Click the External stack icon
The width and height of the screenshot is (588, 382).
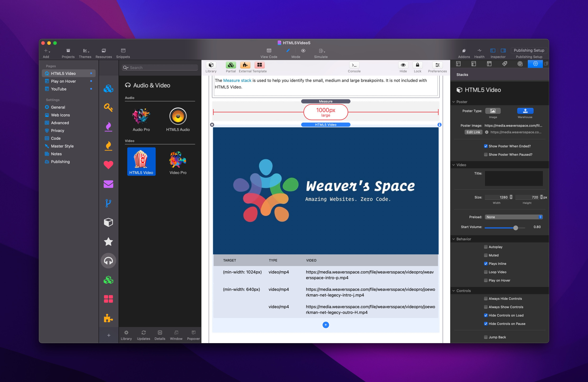(245, 65)
